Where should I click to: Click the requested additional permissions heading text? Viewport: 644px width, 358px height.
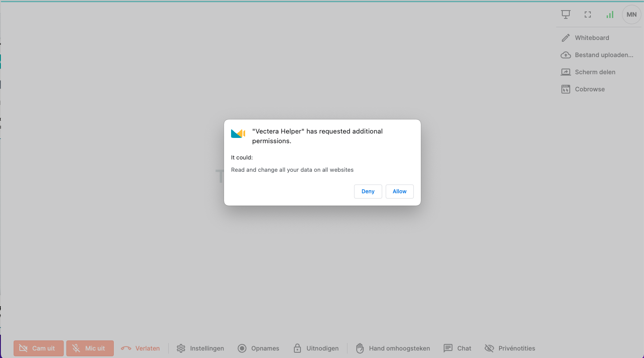pyautogui.click(x=317, y=136)
